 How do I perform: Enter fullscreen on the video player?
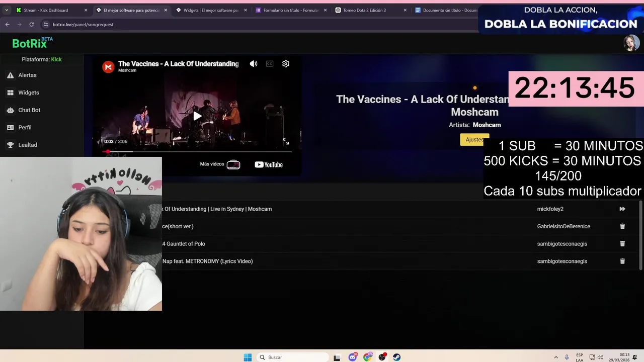pyautogui.click(x=286, y=142)
